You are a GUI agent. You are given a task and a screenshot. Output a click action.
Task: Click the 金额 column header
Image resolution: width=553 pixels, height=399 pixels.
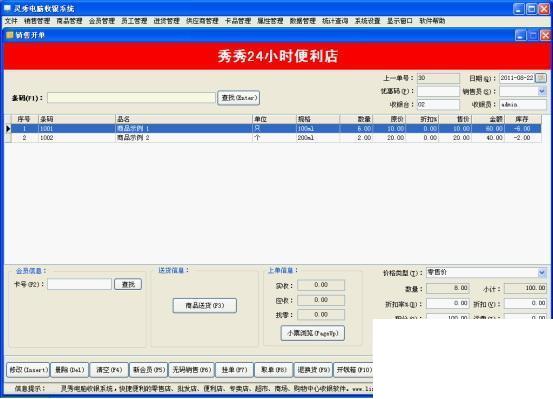pyautogui.click(x=488, y=119)
